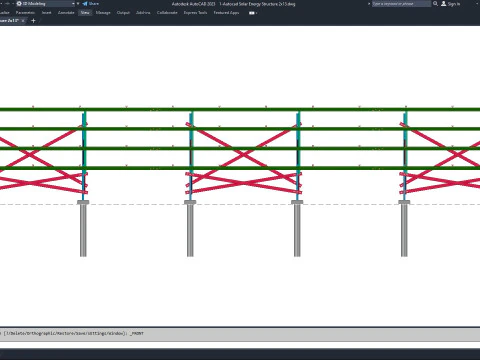Close the open drawing file tab

pos(23,21)
